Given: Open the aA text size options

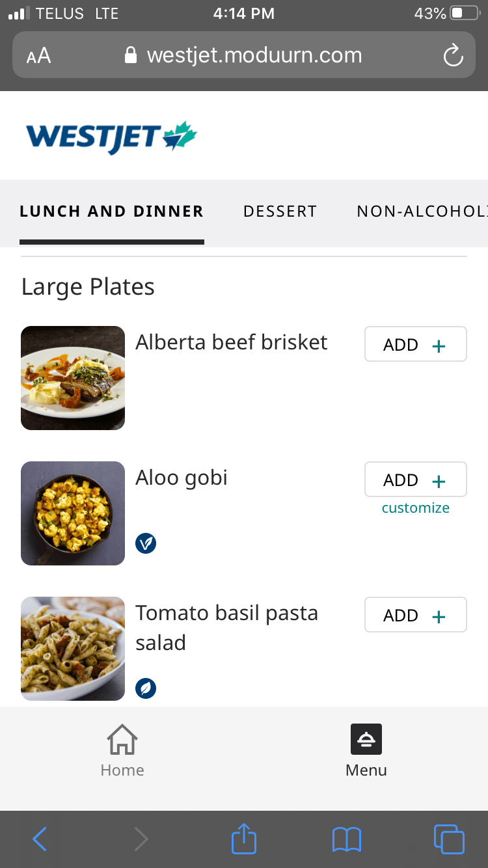Looking at the screenshot, I should (39, 55).
